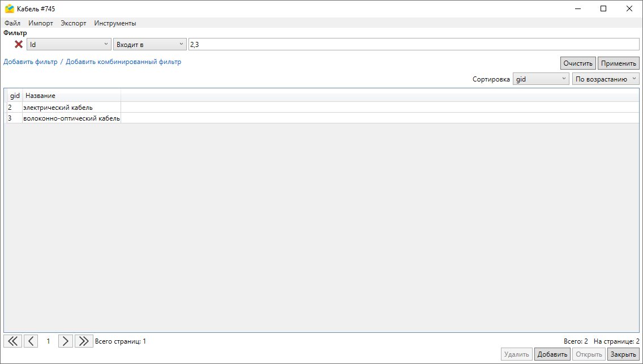Open the gid sorting field dropdown
The width and height of the screenshot is (643, 364).
pos(541,79)
